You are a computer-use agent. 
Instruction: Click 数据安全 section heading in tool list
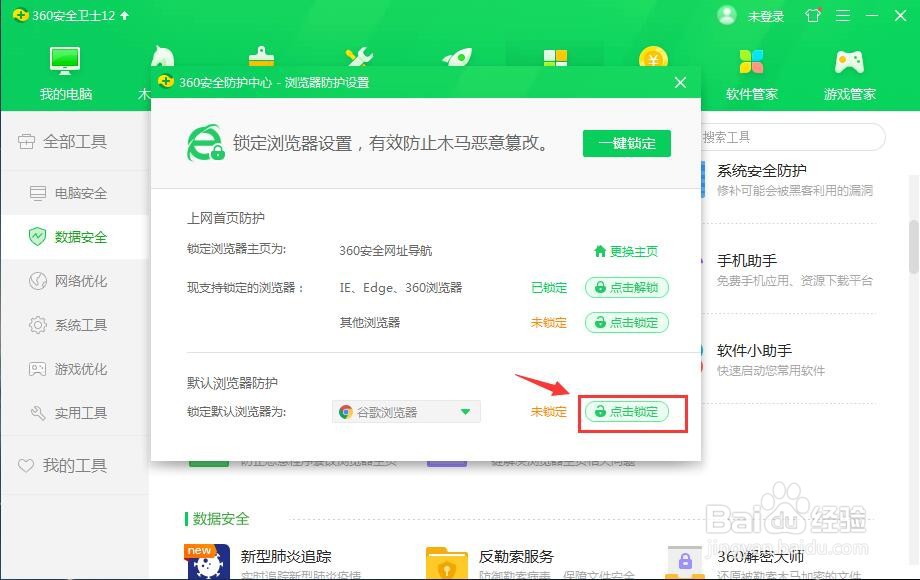221,518
